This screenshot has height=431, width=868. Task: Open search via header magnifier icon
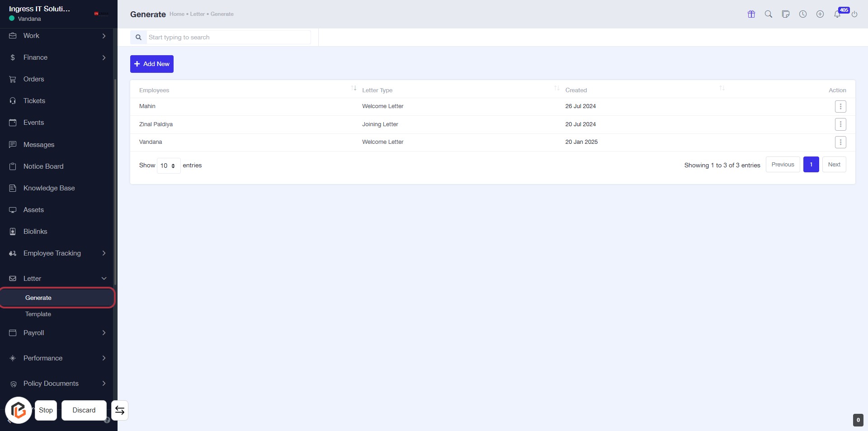[768, 14]
